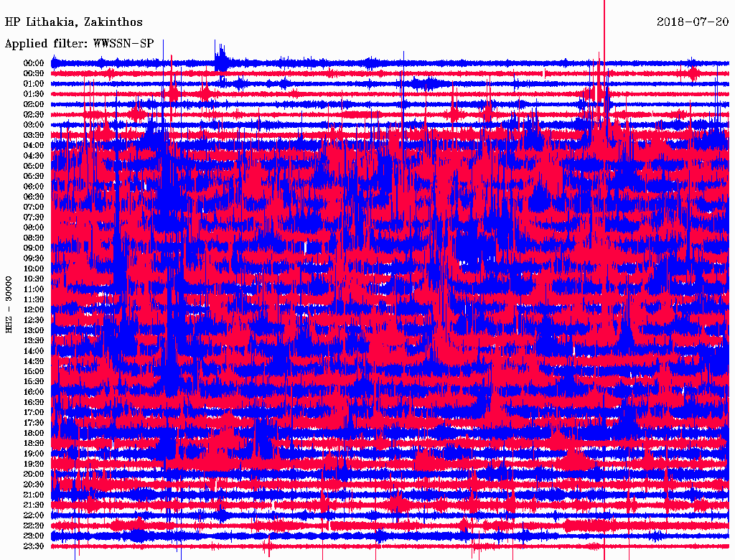Screen dimensions: 735x560
Task: Click the 18:00 time label
Action: [34, 434]
